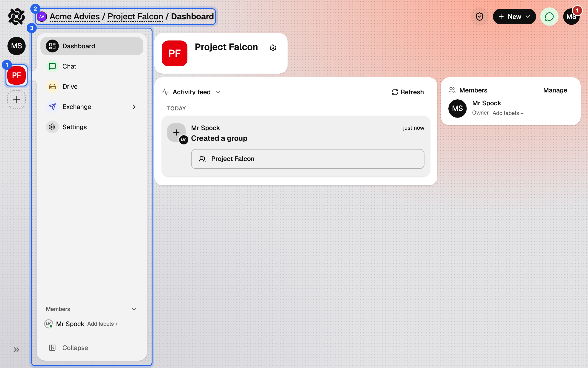Open the New dropdown button
588x368 pixels.
(514, 17)
